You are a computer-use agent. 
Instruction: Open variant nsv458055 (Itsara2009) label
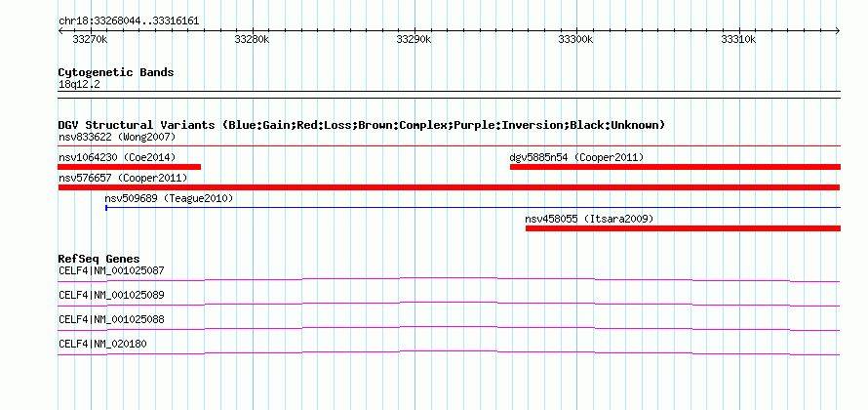coord(589,219)
